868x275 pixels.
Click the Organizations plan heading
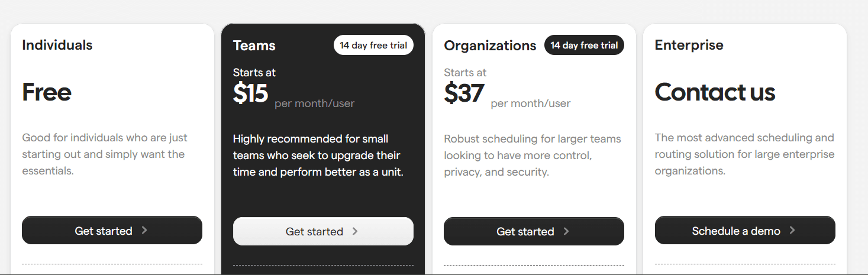(490, 46)
